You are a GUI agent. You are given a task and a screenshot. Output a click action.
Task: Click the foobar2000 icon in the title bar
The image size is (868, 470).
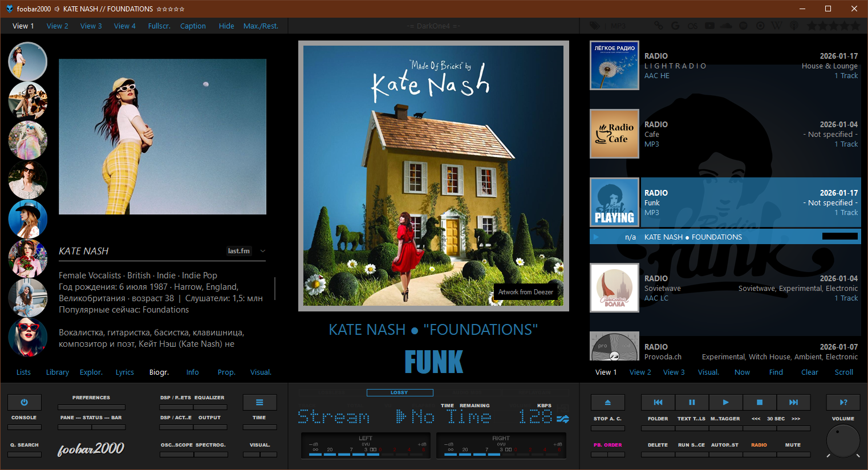(9, 9)
